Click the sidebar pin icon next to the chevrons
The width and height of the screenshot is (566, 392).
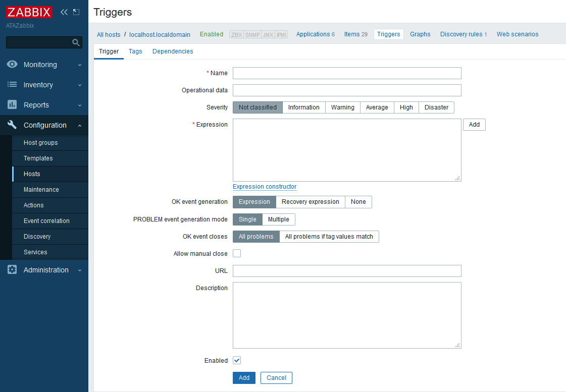click(x=76, y=11)
